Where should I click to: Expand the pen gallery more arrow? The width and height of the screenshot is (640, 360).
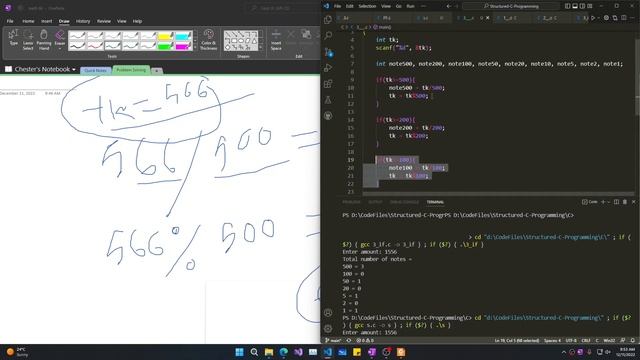[195, 48]
